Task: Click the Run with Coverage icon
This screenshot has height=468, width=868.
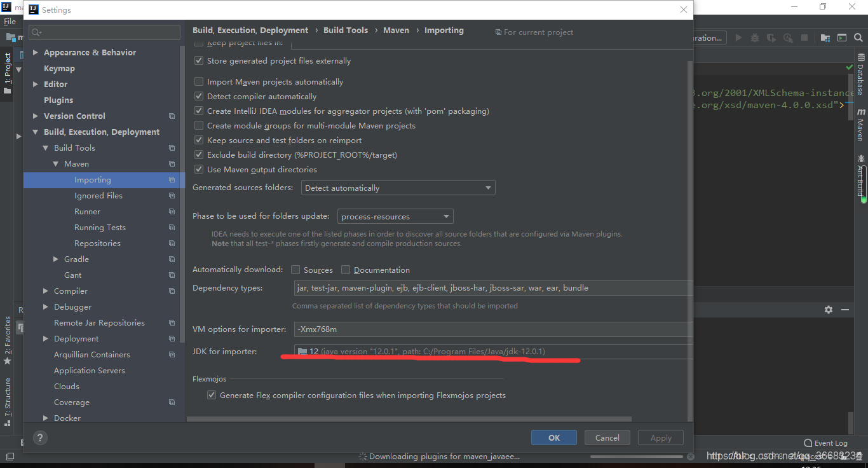Action: [772, 38]
